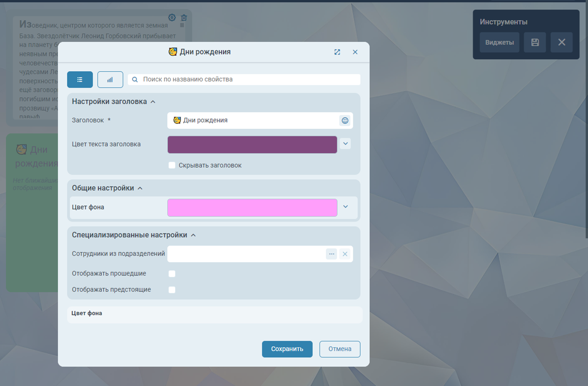Switch to the bar chart view tab
The height and width of the screenshot is (386, 588).
[x=110, y=79]
